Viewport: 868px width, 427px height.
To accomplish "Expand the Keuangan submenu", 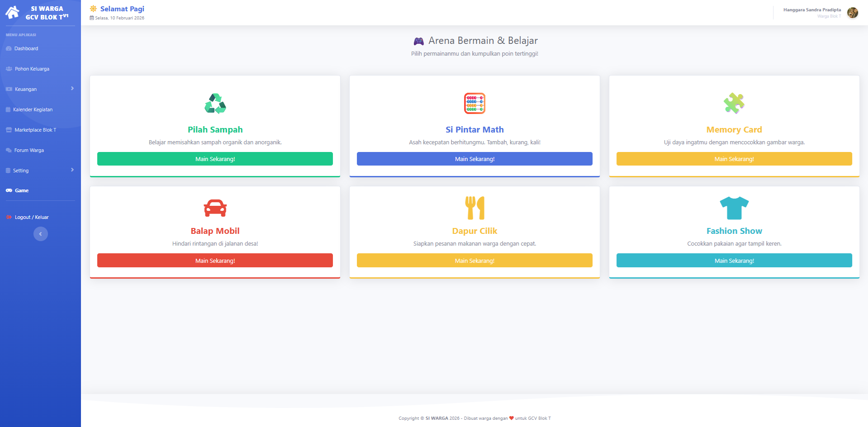I will pyautogui.click(x=72, y=89).
